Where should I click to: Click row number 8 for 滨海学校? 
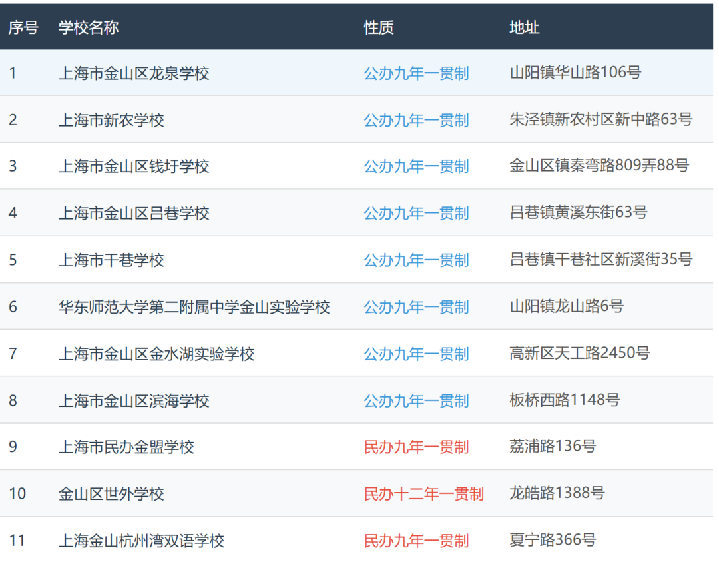(x=13, y=400)
